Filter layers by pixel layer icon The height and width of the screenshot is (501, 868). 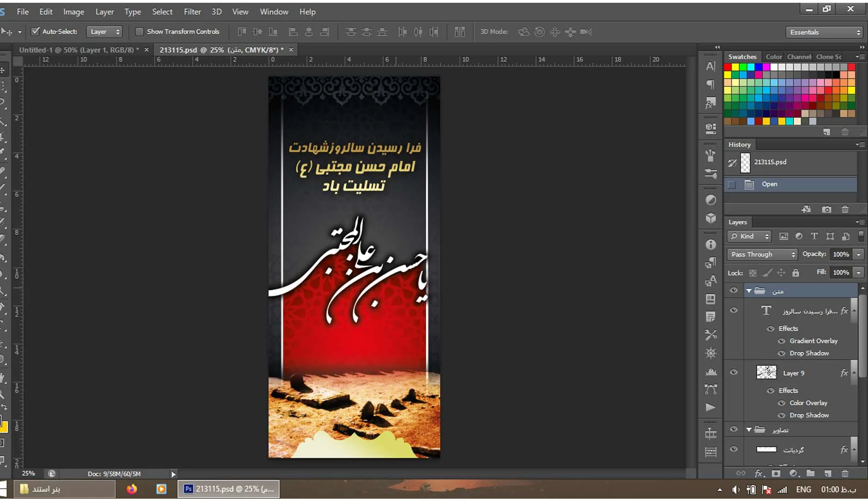click(784, 236)
